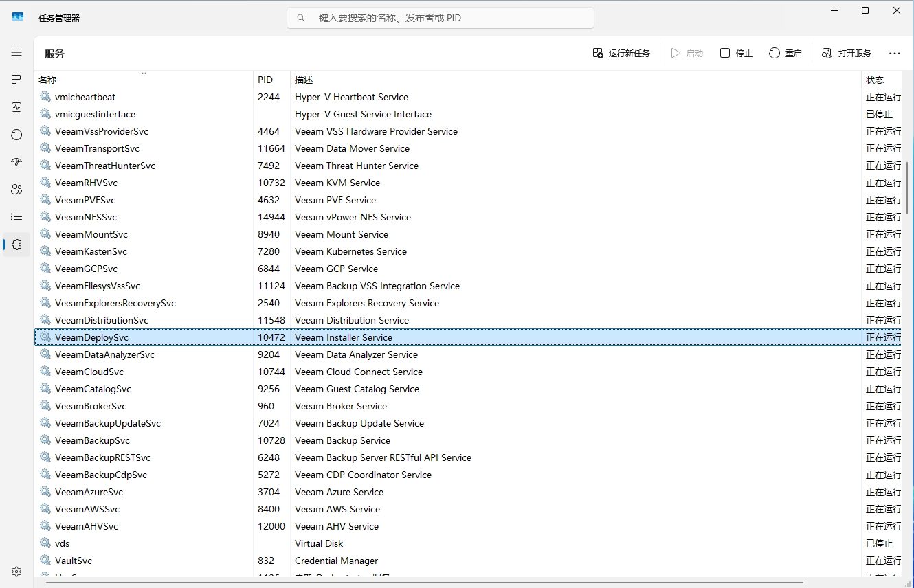Select the VeeamBackupUpdateSvc service name
The image size is (914, 588).
pos(108,423)
